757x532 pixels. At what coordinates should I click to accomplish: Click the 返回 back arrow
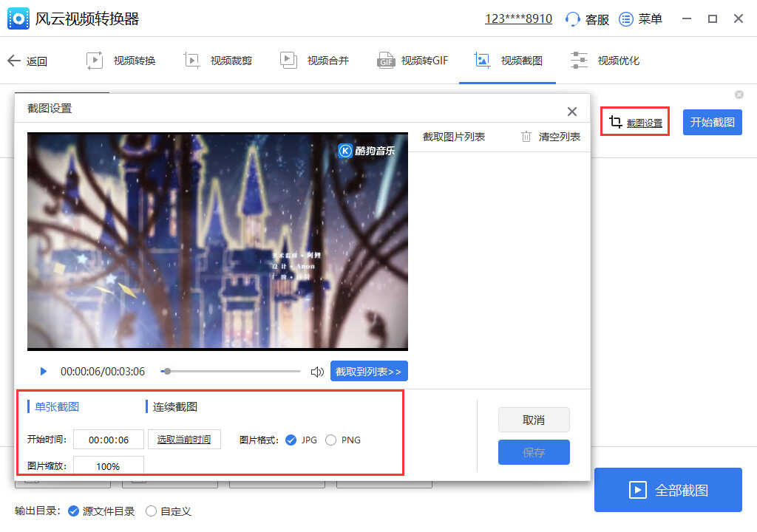point(14,61)
